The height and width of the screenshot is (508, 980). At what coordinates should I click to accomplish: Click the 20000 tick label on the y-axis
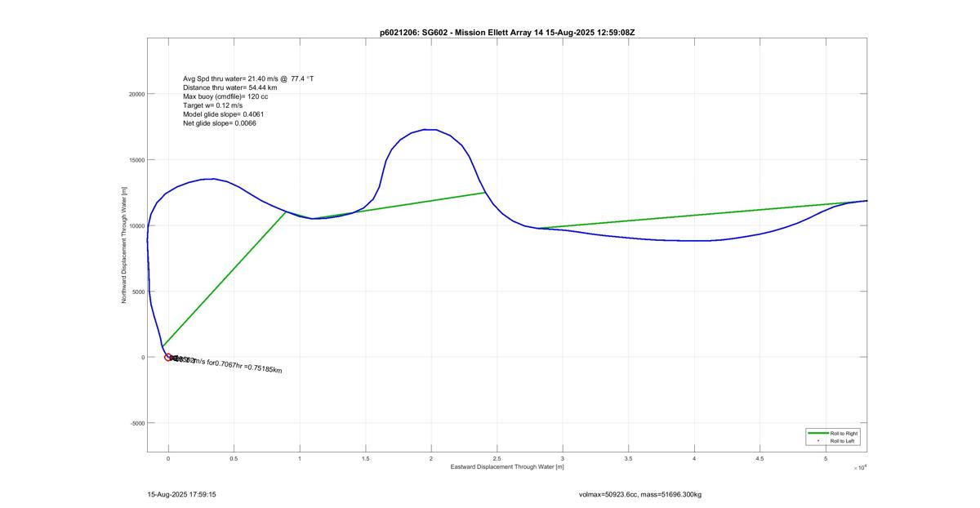click(x=136, y=94)
